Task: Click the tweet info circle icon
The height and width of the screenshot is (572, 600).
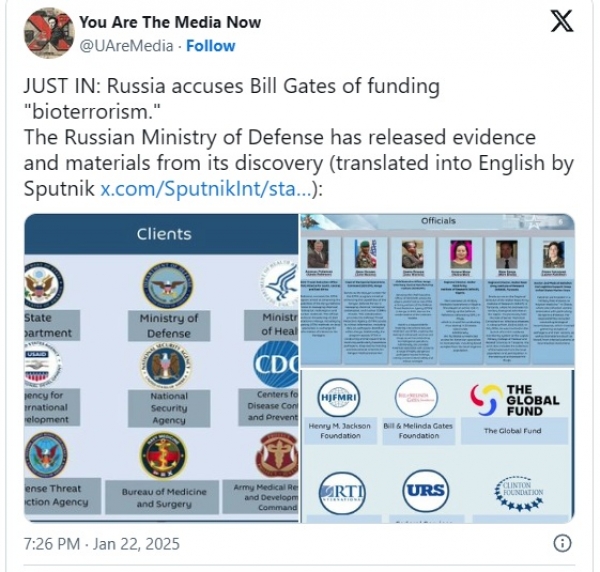Action: point(562,543)
